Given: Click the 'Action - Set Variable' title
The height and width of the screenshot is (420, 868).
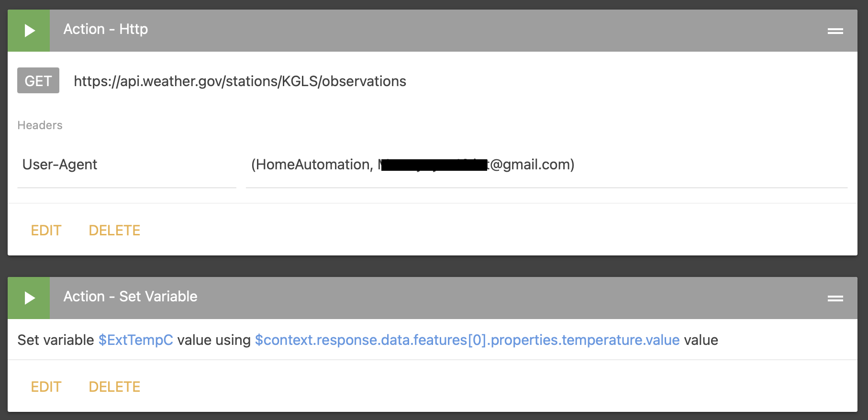Looking at the screenshot, I should pyautogui.click(x=130, y=297).
